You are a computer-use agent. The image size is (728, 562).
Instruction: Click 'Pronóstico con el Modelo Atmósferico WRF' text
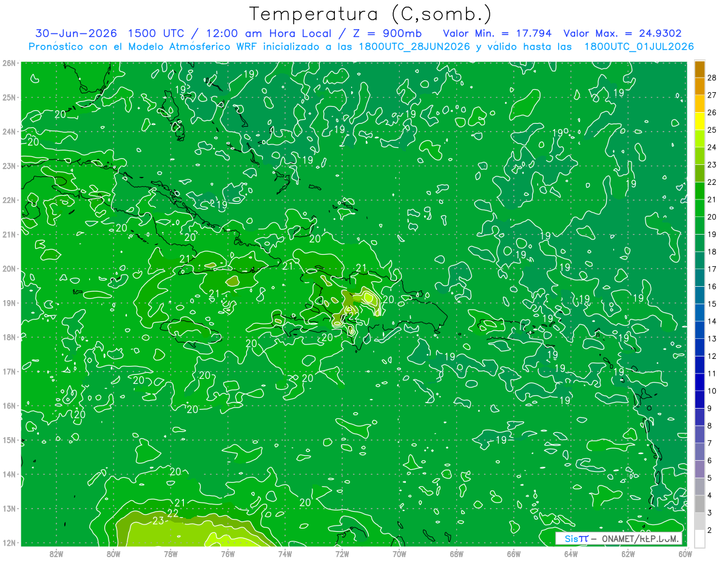(x=144, y=47)
